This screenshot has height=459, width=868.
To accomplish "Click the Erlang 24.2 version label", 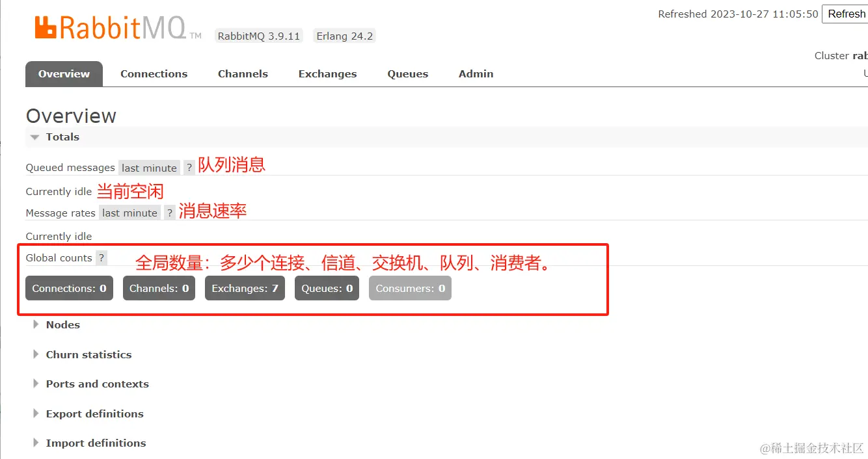I will pos(345,36).
